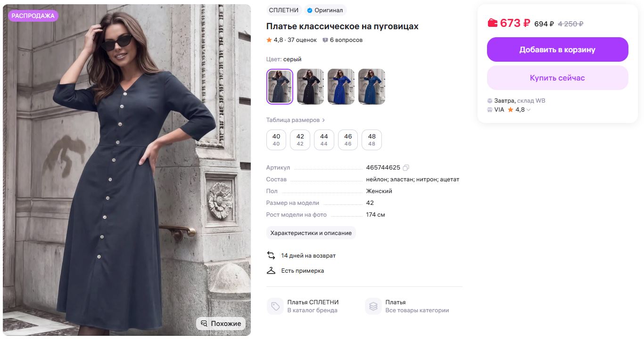Viewport: 644px width, 341px height.
Task: Select the black dress color thumbnail
Action: pyautogui.click(x=310, y=87)
